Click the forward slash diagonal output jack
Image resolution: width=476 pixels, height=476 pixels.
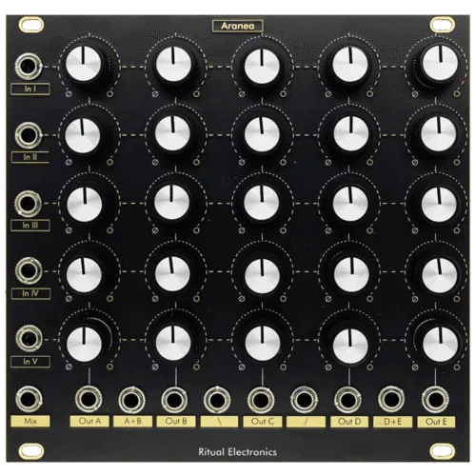pyautogui.click(x=304, y=399)
